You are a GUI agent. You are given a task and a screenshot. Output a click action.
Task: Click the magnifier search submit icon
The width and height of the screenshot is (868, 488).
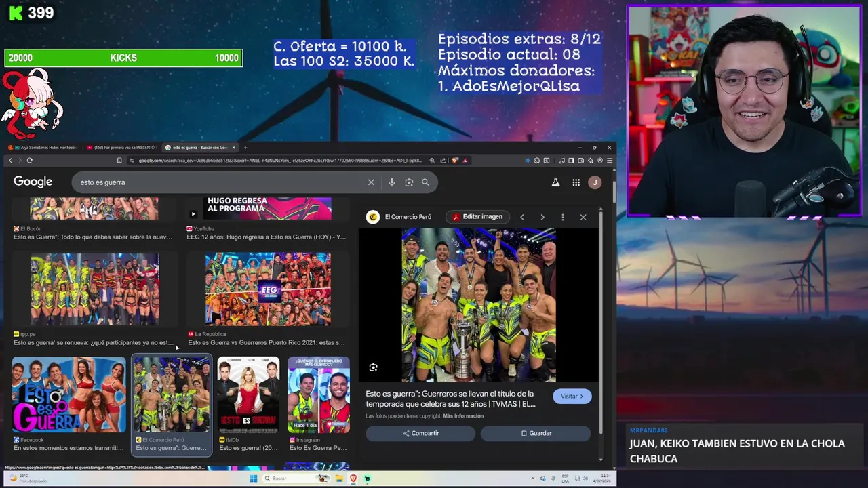(x=425, y=182)
